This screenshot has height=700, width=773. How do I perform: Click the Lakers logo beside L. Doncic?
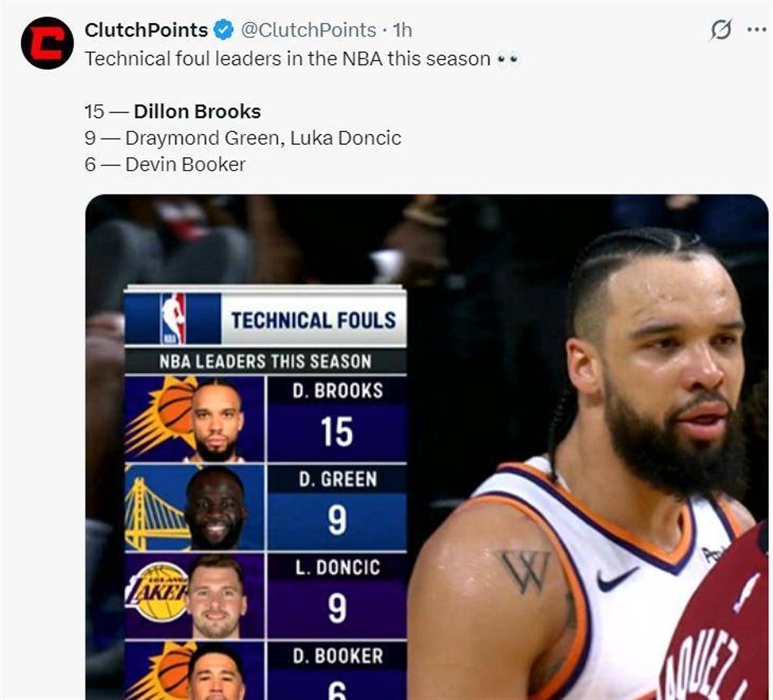tap(157, 595)
